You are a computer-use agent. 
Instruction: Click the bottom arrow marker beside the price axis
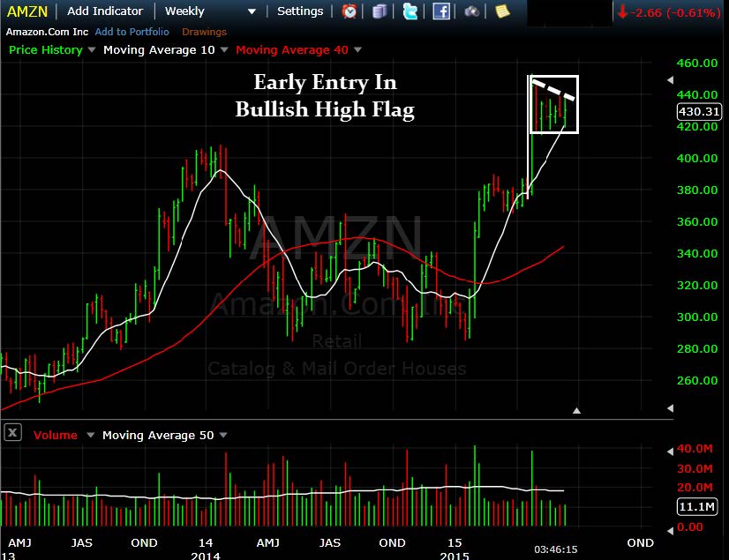coord(670,408)
